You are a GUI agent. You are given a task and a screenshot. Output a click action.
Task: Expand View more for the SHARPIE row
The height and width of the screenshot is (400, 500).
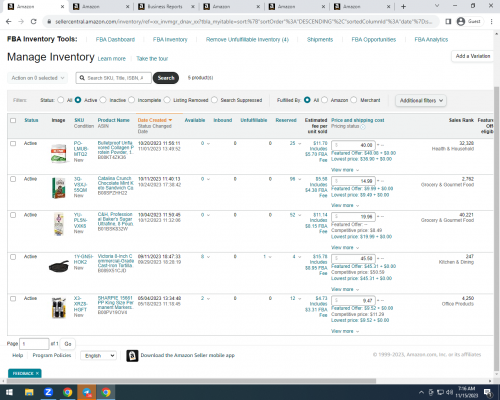[345, 331]
